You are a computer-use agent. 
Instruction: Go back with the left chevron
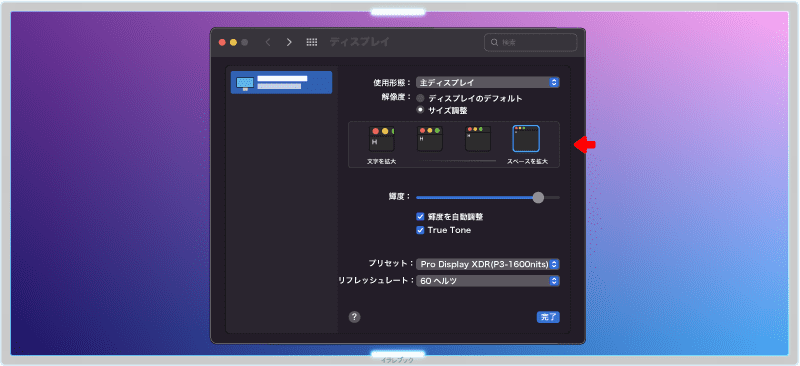coord(268,42)
